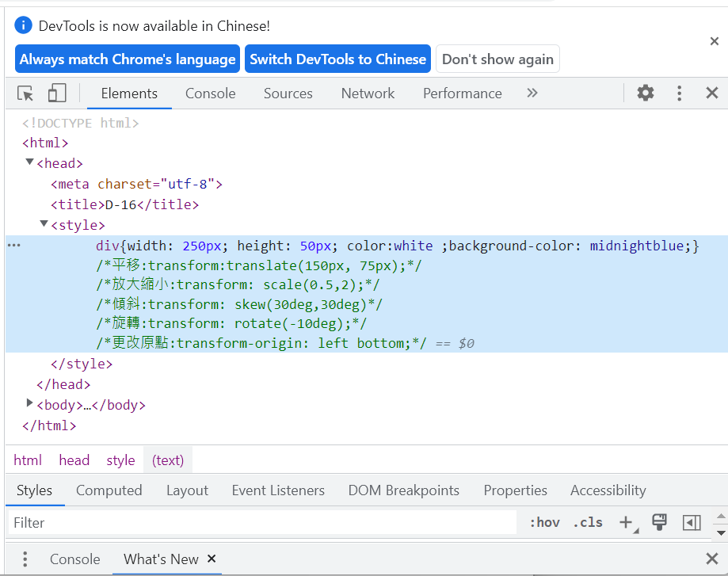
Task: Show more DevTools tabs chevron
Action: pos(532,93)
